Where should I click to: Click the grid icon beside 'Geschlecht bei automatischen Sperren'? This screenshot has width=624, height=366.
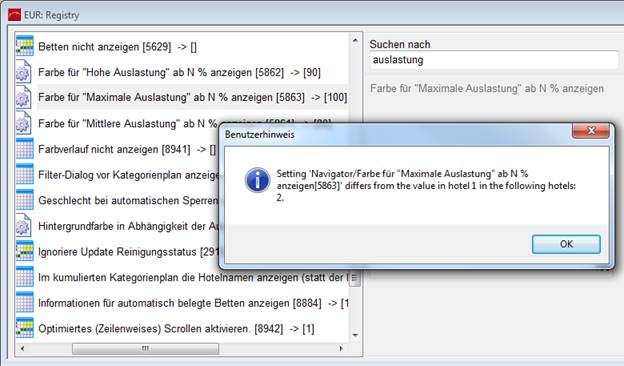click(25, 200)
